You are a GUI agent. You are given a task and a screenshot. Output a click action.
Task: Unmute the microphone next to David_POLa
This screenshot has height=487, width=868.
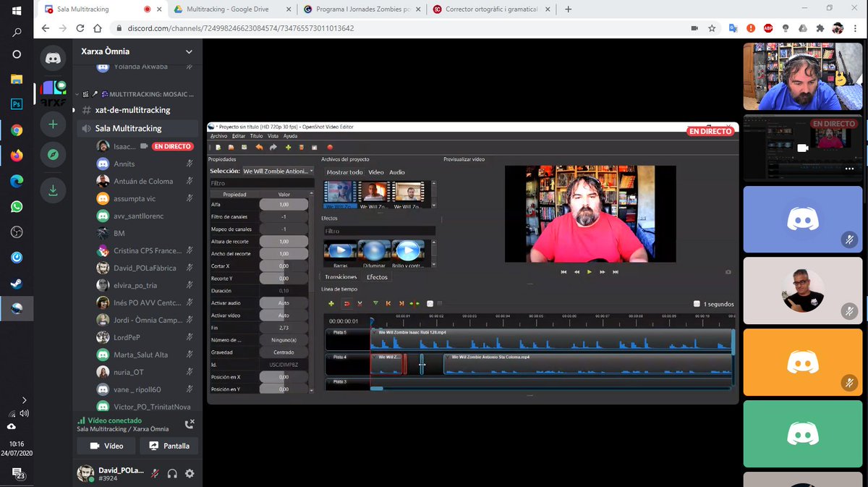coord(155,473)
